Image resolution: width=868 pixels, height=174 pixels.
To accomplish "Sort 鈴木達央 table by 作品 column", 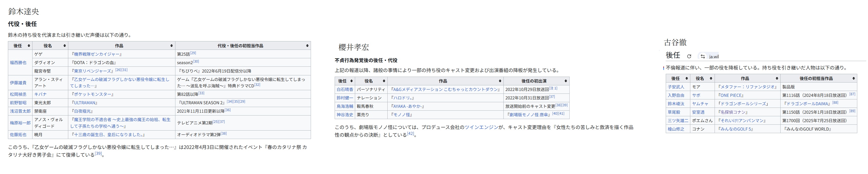I will click(x=172, y=46).
